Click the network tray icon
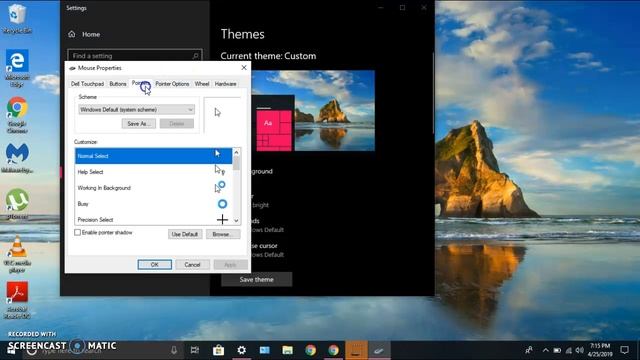Screen dimensions: 640x360 pos(569,350)
